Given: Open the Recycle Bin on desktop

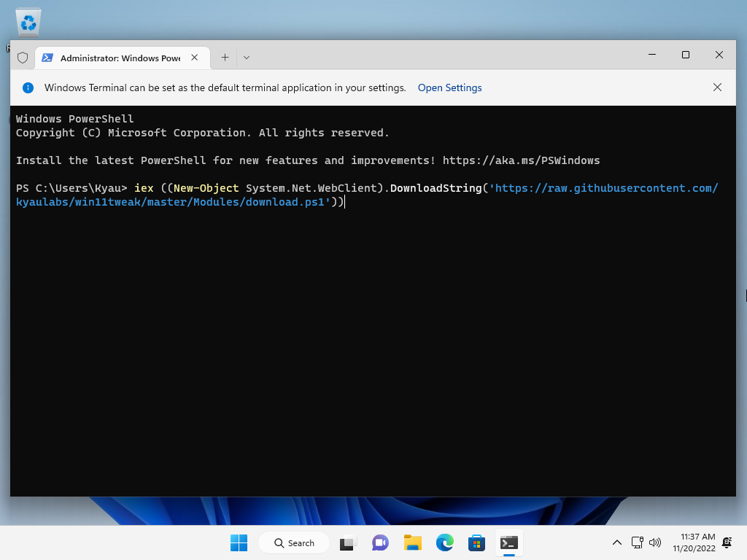Looking at the screenshot, I should (28, 23).
